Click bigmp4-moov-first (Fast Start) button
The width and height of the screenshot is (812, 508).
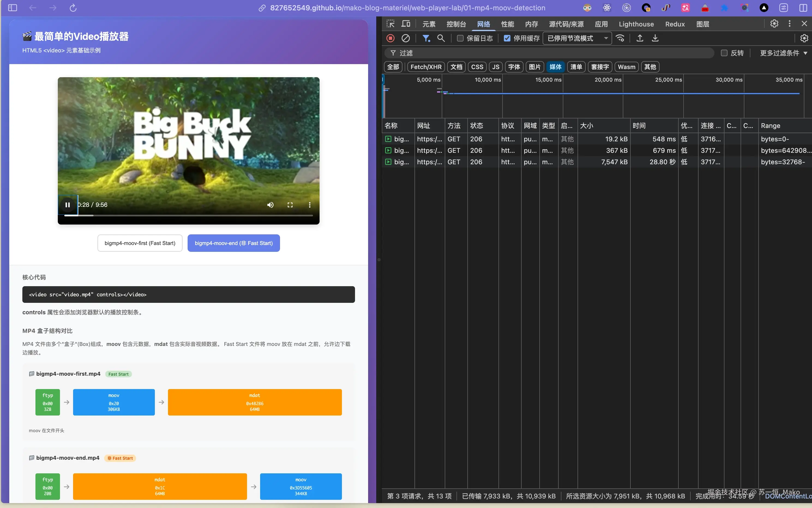(140, 243)
